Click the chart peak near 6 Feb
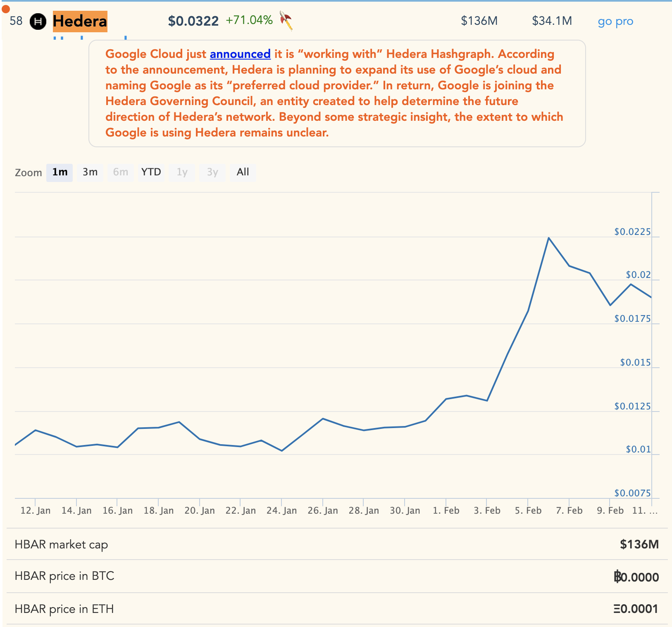The width and height of the screenshot is (672, 627). 548,238
